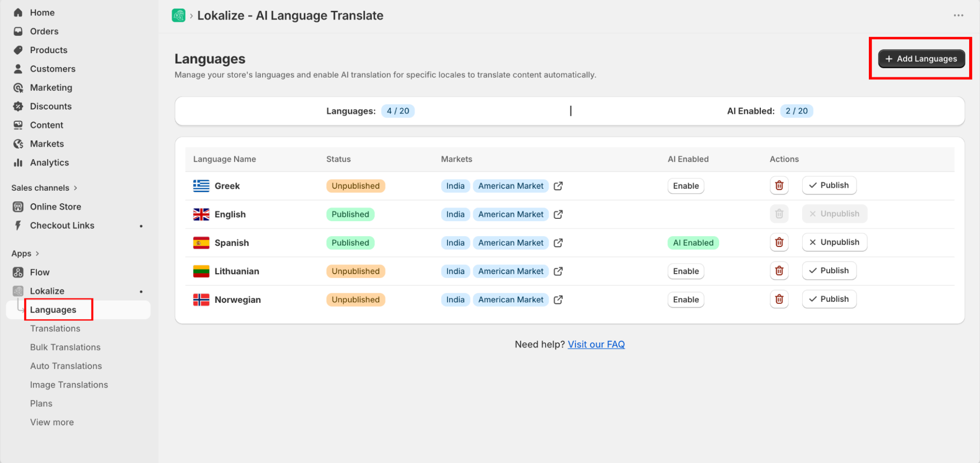Click the Customers person icon
This screenshot has width=980, height=463.
point(18,69)
